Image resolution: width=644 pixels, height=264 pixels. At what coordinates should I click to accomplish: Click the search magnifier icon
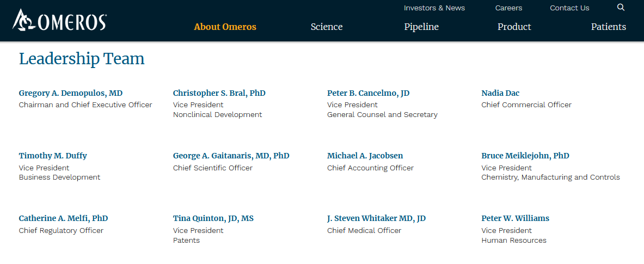pos(621,8)
